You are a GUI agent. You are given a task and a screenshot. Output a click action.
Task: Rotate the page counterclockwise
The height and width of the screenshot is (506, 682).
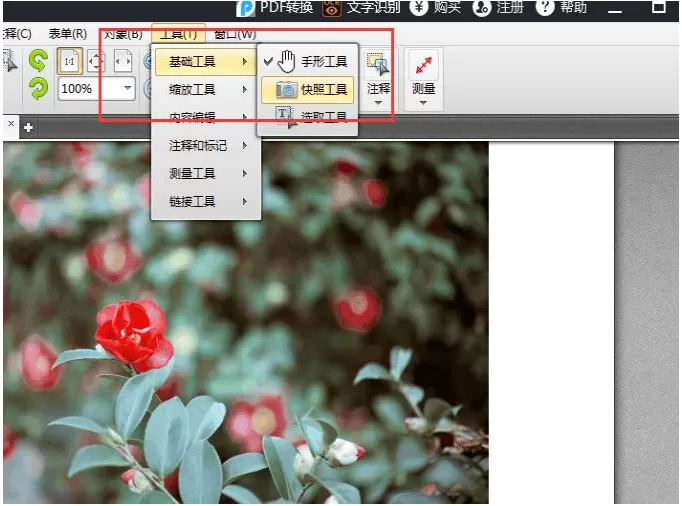coord(38,60)
